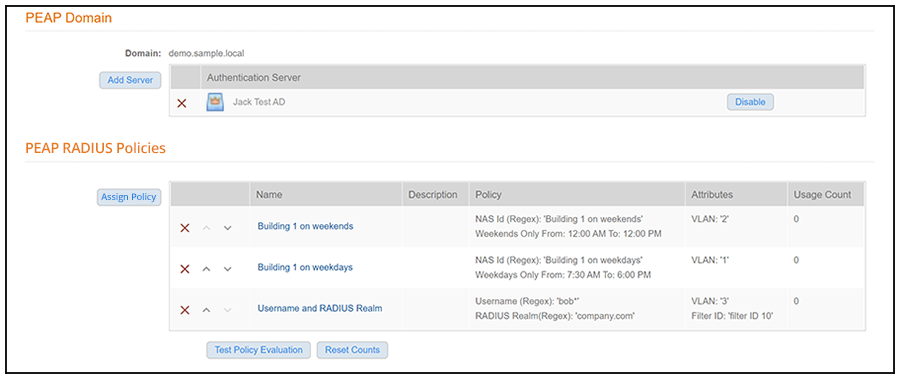Move Building 1 on weekdays policy up
The height and width of the screenshot is (379, 900).
click(207, 269)
